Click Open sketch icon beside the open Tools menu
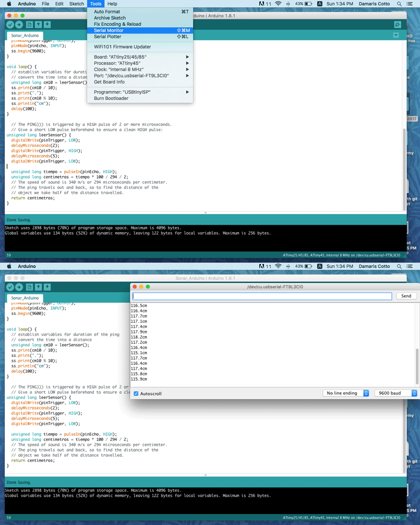 click(x=38, y=25)
